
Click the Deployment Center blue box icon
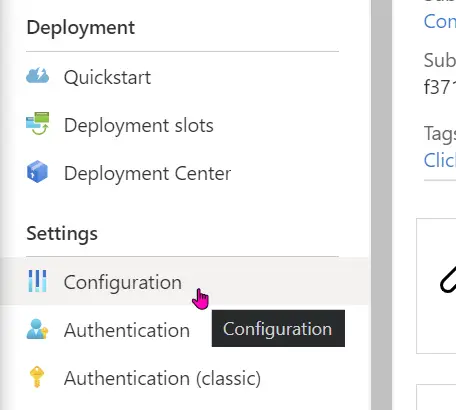(x=37, y=172)
